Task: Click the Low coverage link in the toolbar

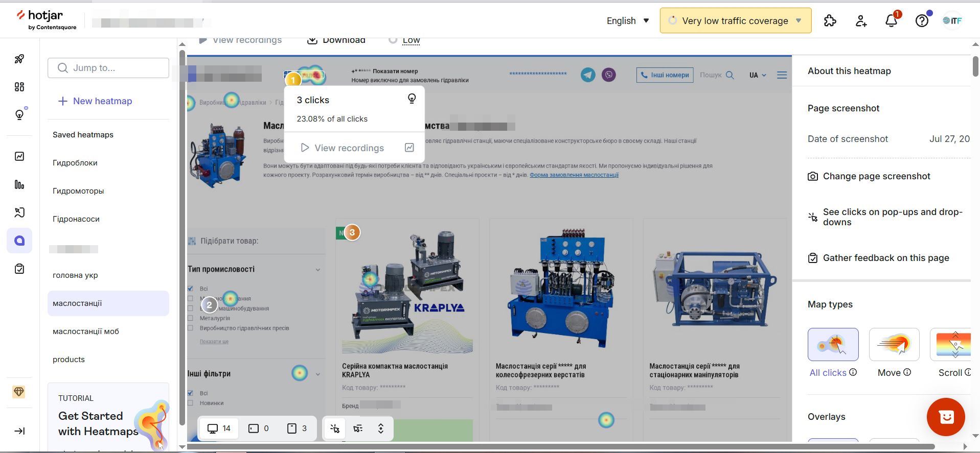Action: pyautogui.click(x=411, y=40)
